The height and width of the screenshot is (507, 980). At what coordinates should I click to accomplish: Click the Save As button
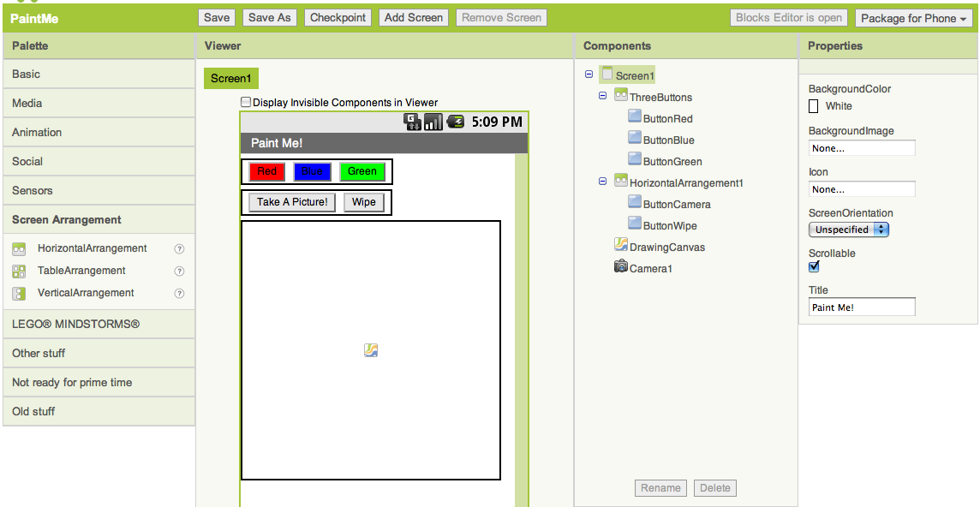pos(269,17)
